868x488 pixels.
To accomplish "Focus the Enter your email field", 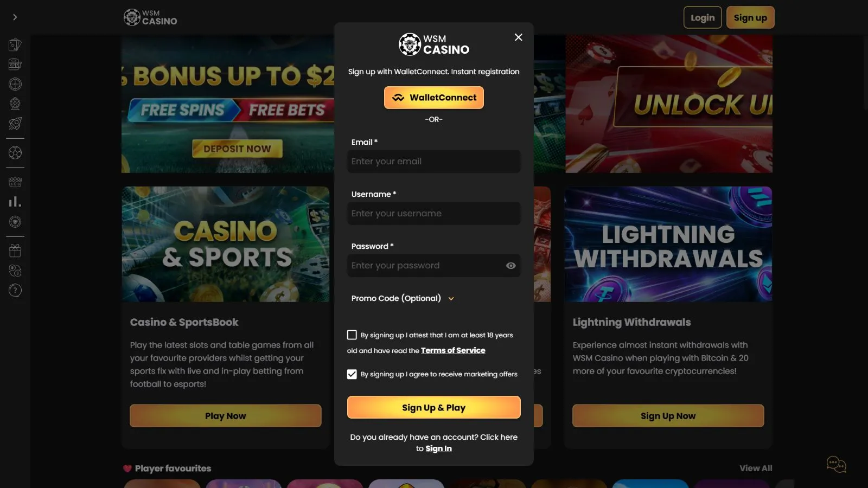I will pos(434,162).
